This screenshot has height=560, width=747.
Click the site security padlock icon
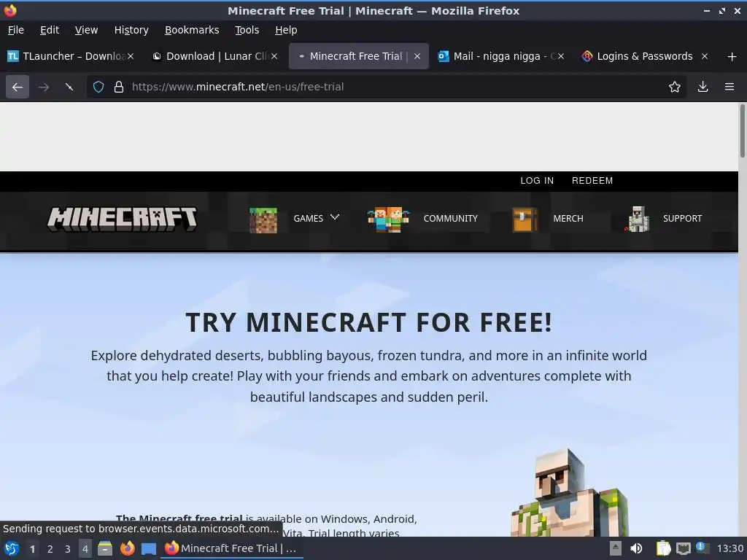[x=119, y=87]
